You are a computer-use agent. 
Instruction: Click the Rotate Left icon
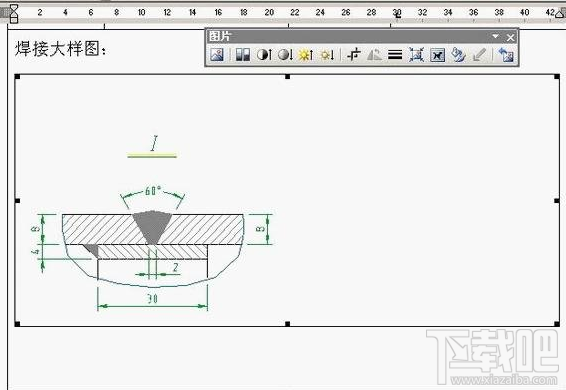point(374,55)
